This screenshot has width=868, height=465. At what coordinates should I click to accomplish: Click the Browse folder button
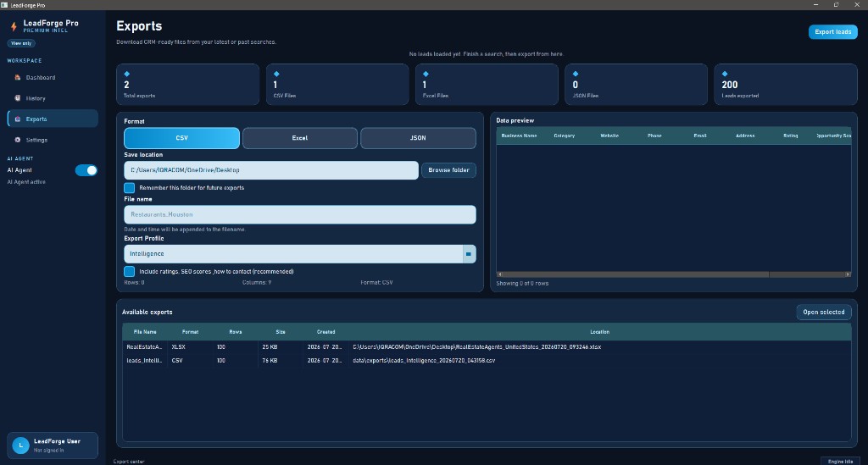click(x=448, y=170)
